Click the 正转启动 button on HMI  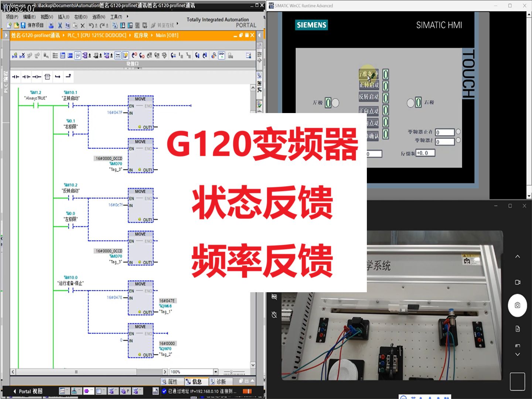369,85
